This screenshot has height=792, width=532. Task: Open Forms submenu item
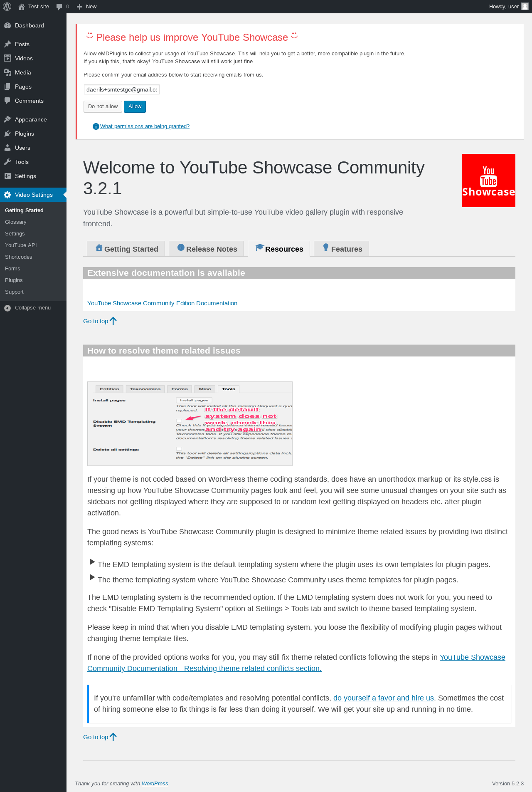[x=12, y=269]
